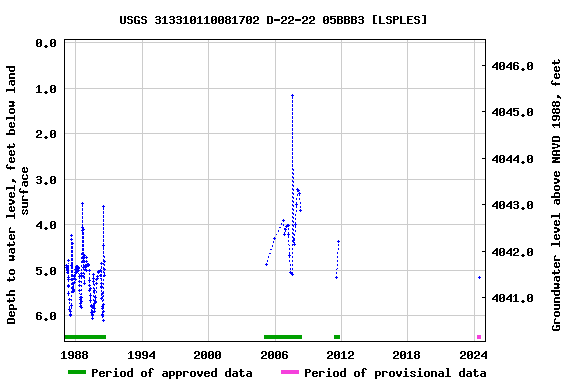Click the 2.0 depth axis value

pos(46,134)
